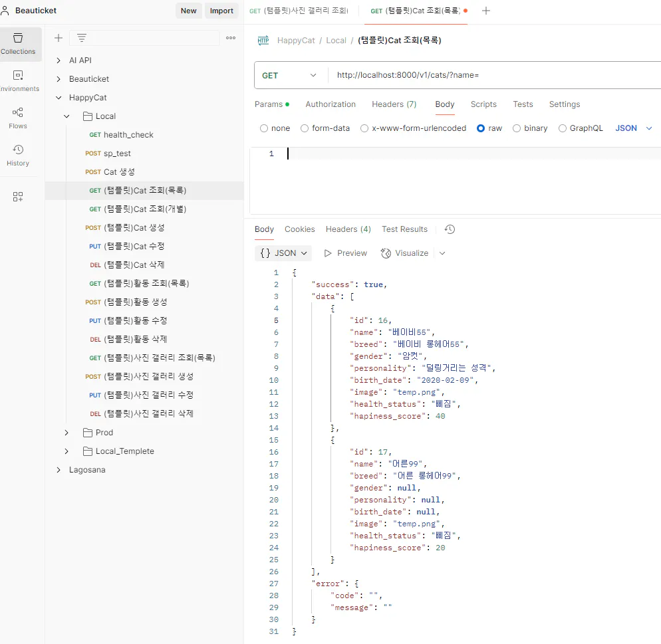Expand the Local_Templete folder chevron

tap(66, 451)
